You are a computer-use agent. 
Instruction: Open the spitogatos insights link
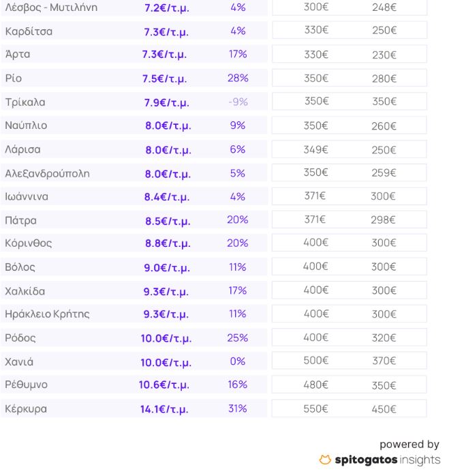point(388,460)
